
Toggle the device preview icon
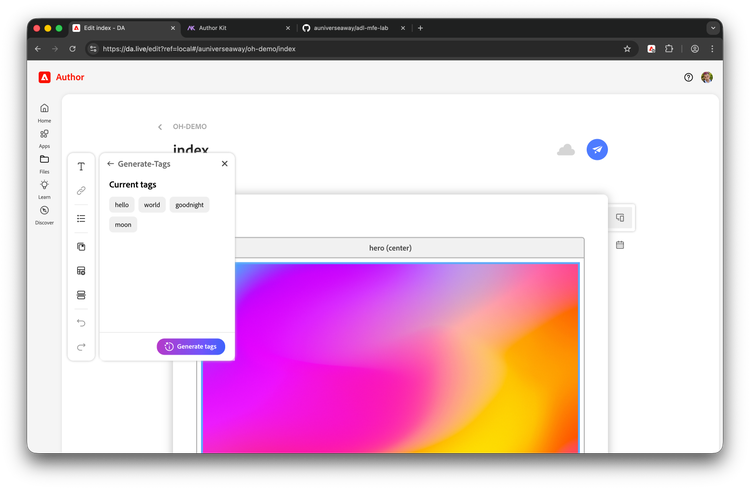click(x=620, y=217)
